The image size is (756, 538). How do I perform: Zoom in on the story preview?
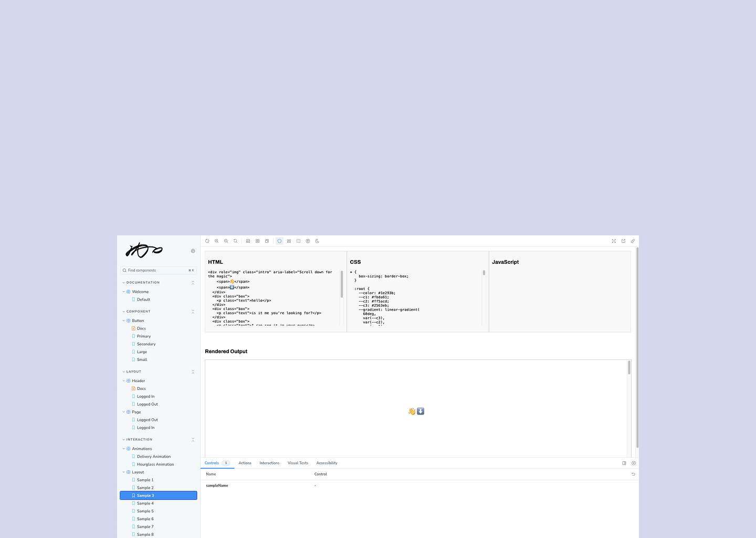point(216,241)
